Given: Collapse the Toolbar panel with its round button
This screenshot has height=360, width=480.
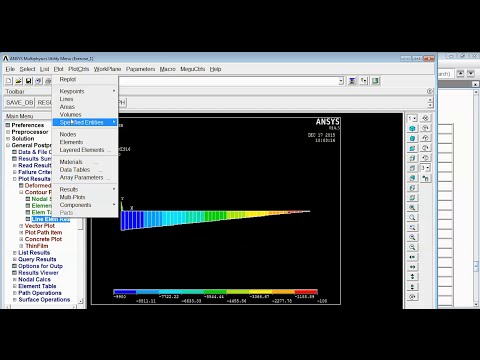Looking at the screenshot, I should [x=430, y=91].
